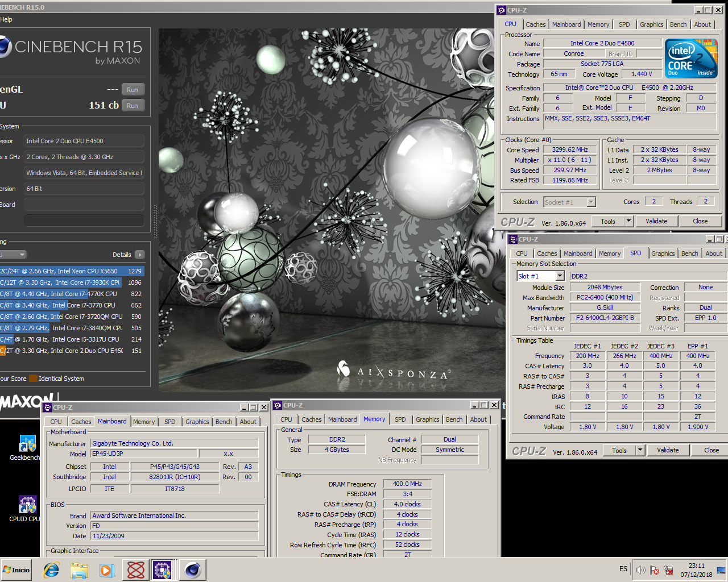Open Internet Explorer from the taskbar
Image resolution: width=728 pixels, height=582 pixels.
coord(51,570)
